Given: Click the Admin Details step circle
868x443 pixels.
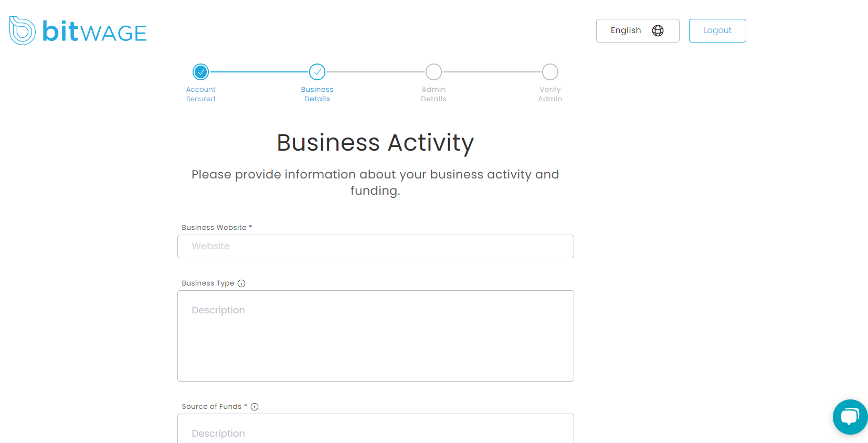Looking at the screenshot, I should point(433,72).
